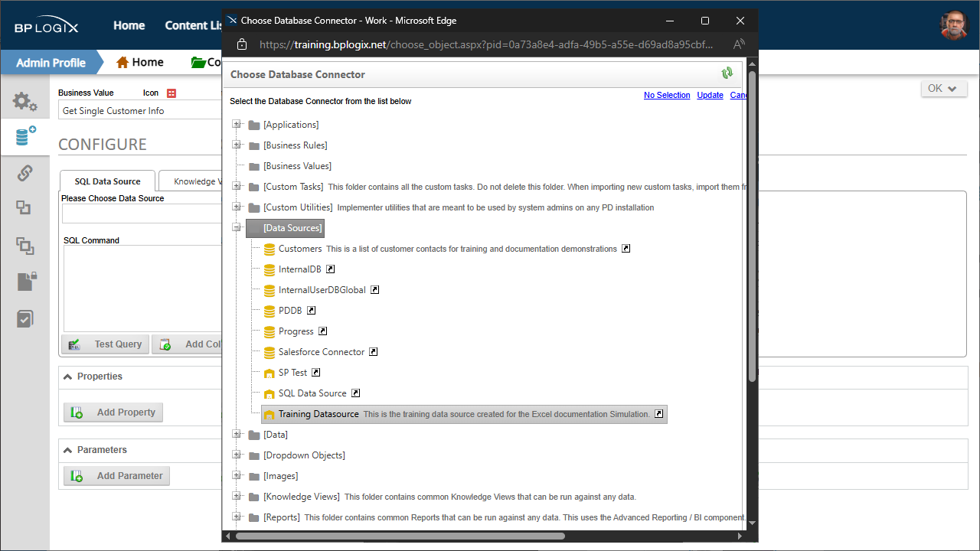This screenshot has width=980, height=551.
Task: Expand the [Applications] folder
Action: coord(237,125)
